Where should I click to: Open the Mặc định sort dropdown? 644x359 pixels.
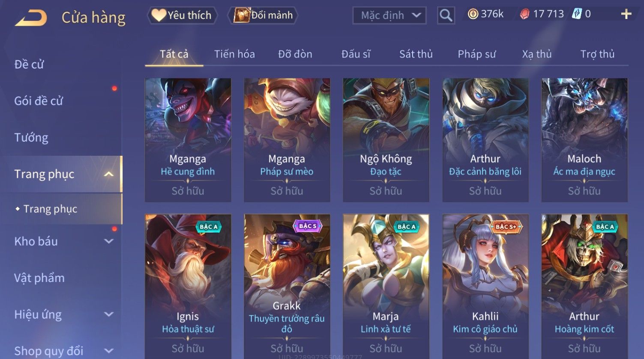pyautogui.click(x=389, y=15)
